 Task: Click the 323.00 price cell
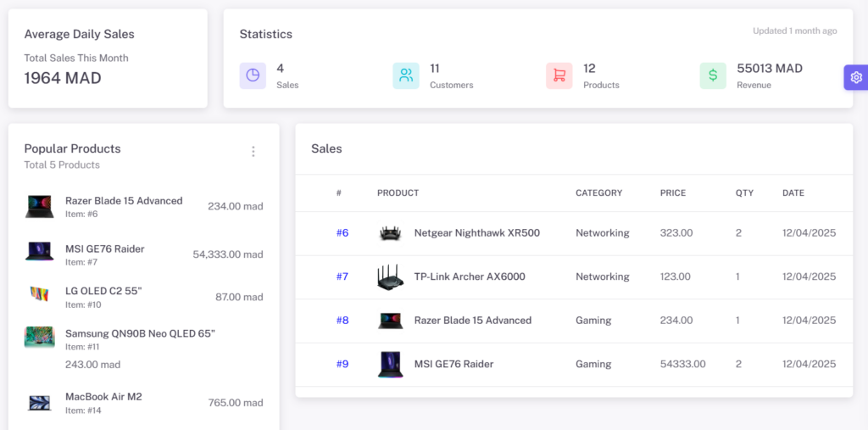pyautogui.click(x=676, y=232)
